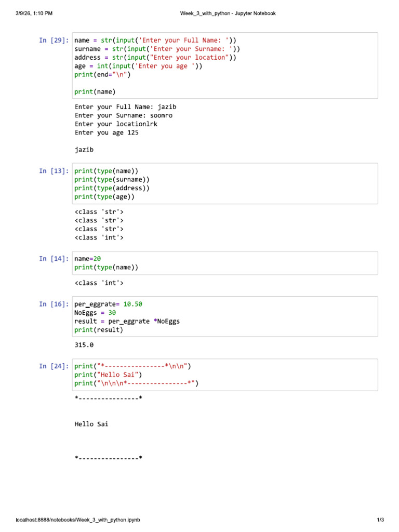399x532 pixels.
Task: Click the jazib output below inputs
Action: [x=84, y=150]
